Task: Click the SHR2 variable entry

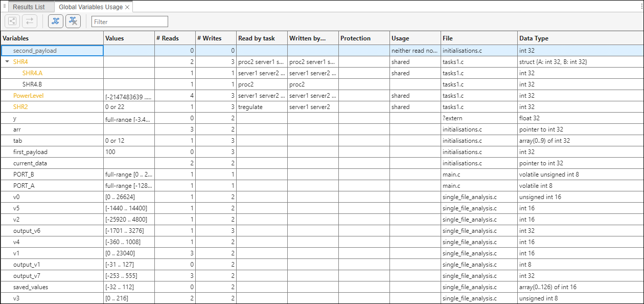Action: (21, 107)
